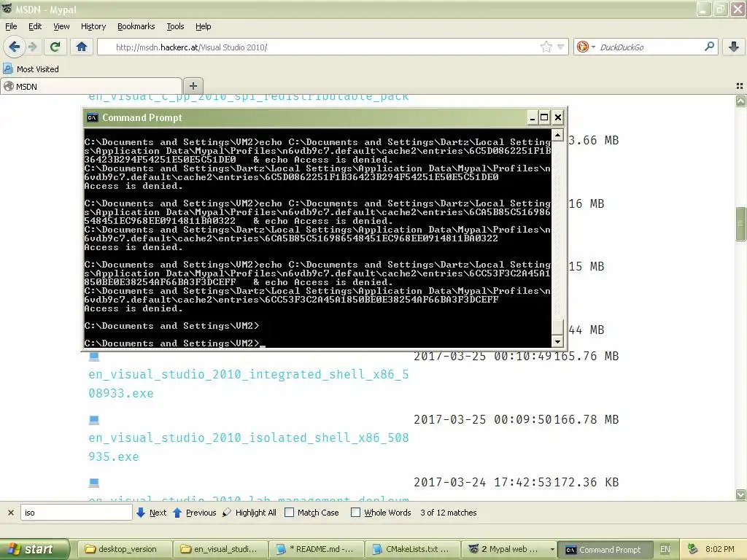Click the search magnifier icon

(709, 47)
